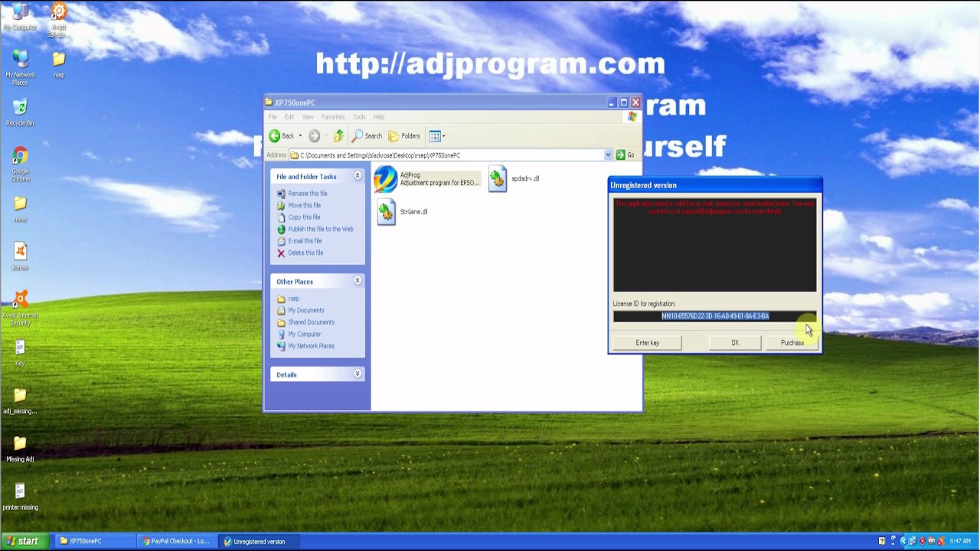
Task: Open My Network Places in side panel
Action: click(311, 346)
